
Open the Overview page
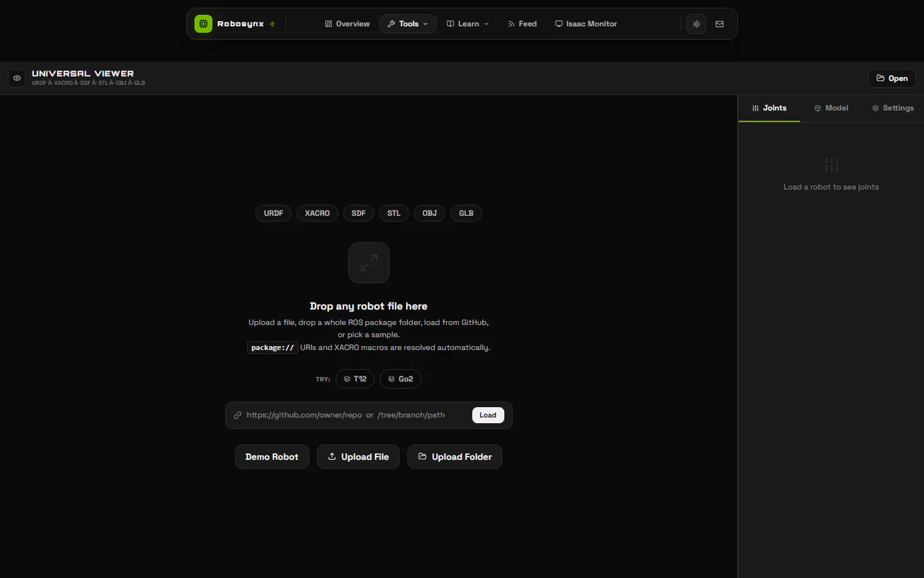[x=347, y=24]
